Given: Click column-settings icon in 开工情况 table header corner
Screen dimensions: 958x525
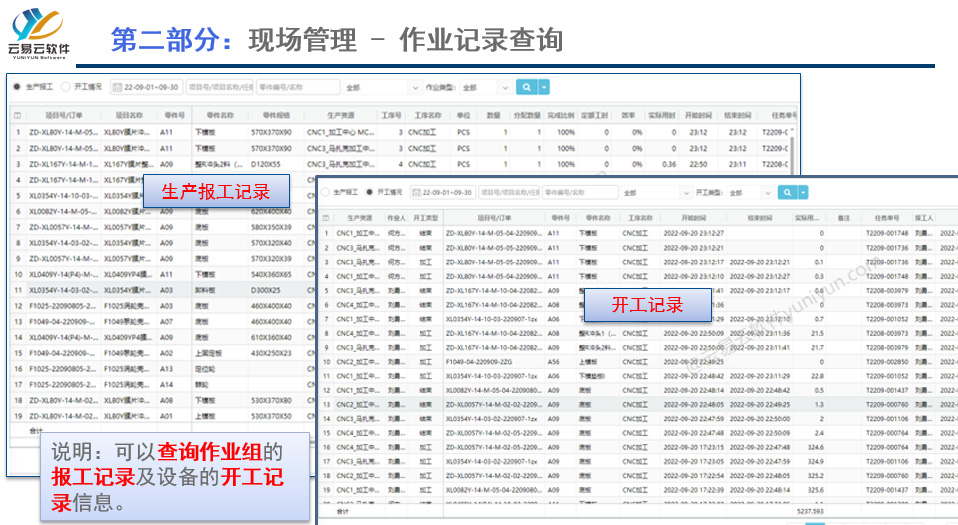Looking at the screenshot, I should 326,218.
